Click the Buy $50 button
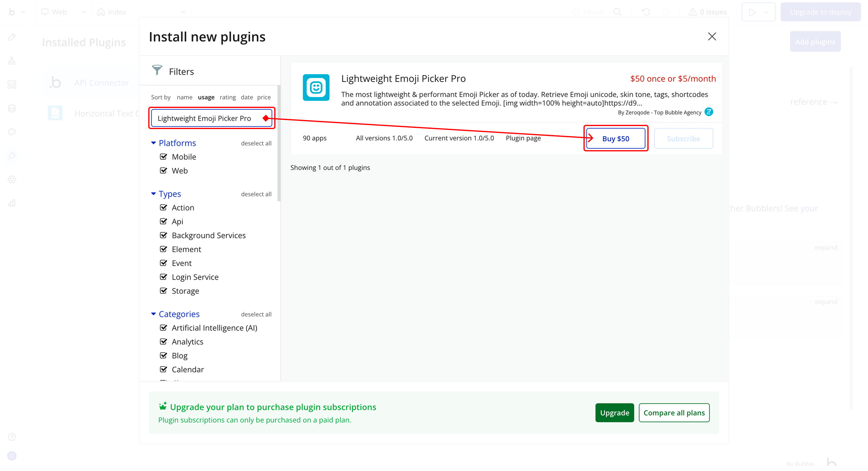This screenshot has height=471, width=868. [615, 139]
